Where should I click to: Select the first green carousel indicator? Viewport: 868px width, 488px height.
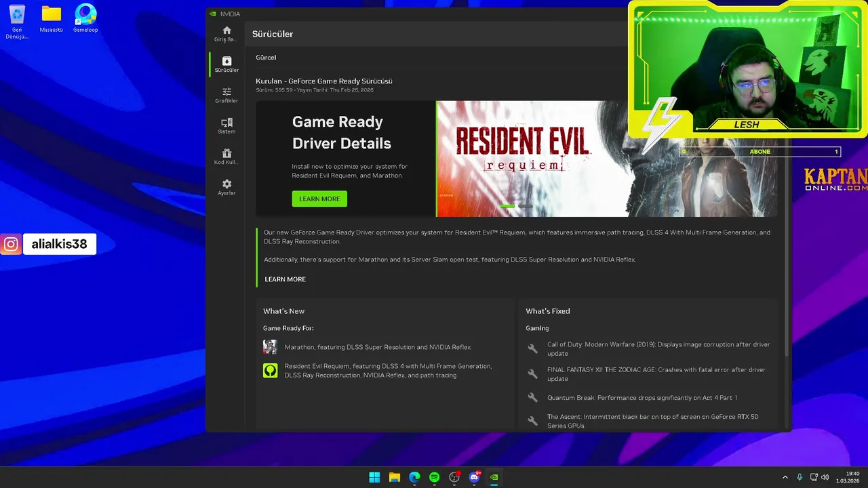tap(507, 205)
